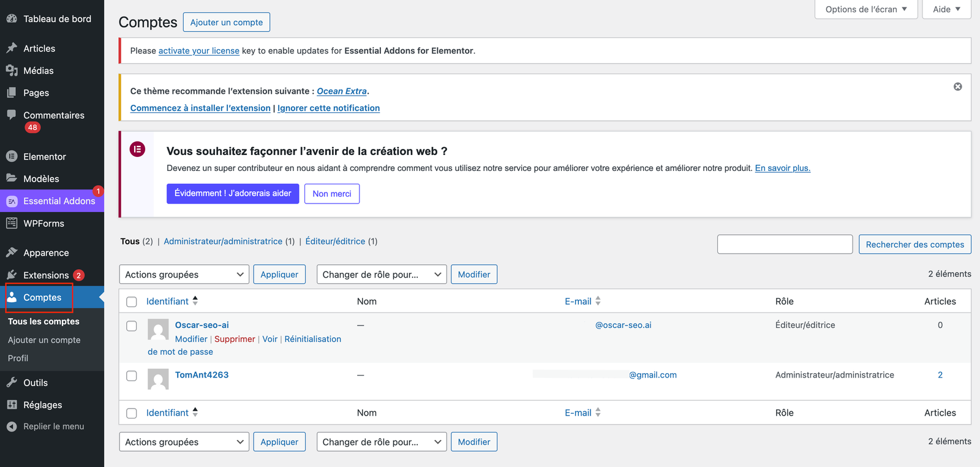The height and width of the screenshot is (467, 980).
Task: Expand the top Changer de rôle pour dropdown
Action: pyautogui.click(x=381, y=275)
